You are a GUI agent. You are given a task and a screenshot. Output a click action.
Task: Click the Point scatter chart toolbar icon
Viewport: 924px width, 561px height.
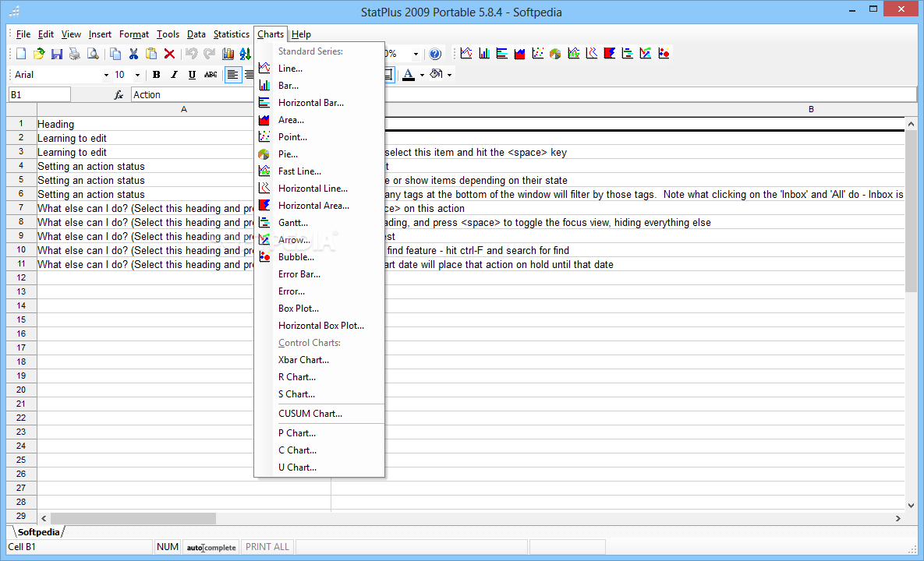click(537, 54)
